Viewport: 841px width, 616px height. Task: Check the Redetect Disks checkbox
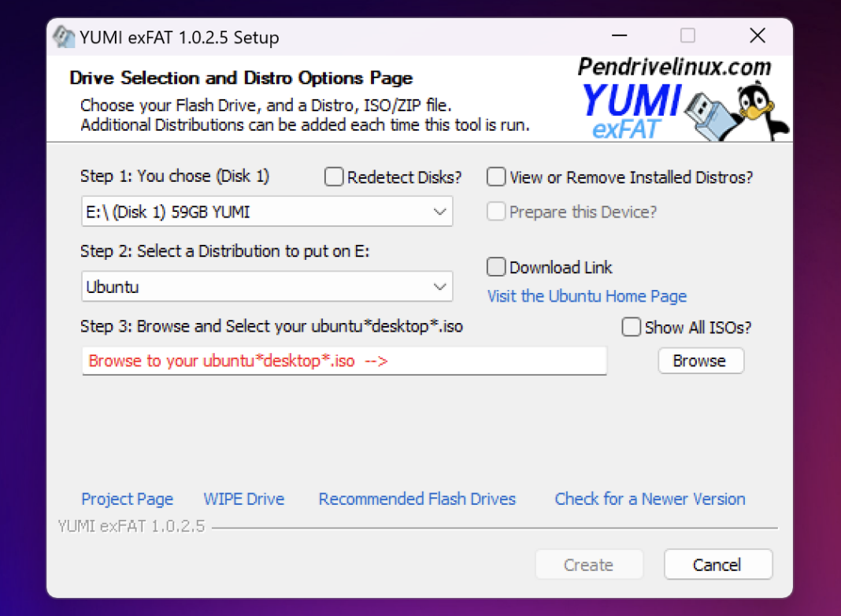click(334, 176)
